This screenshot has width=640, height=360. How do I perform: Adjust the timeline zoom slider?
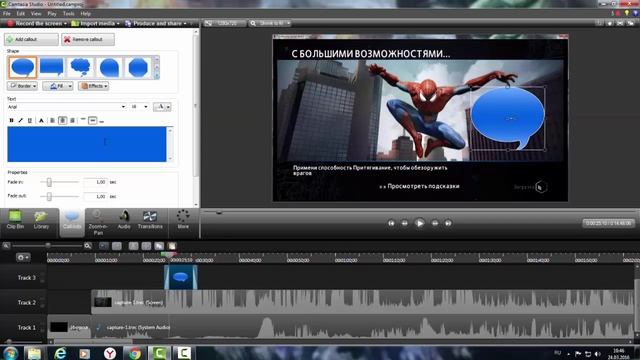click(48, 246)
